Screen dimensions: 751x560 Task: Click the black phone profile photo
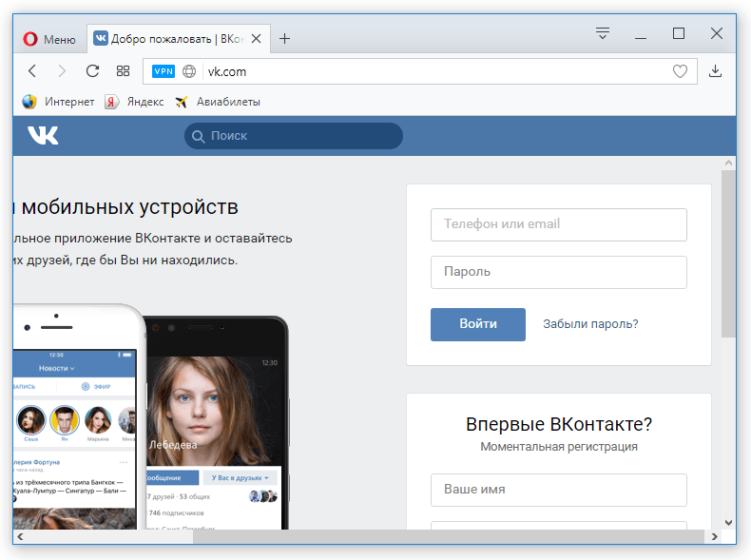(x=214, y=411)
